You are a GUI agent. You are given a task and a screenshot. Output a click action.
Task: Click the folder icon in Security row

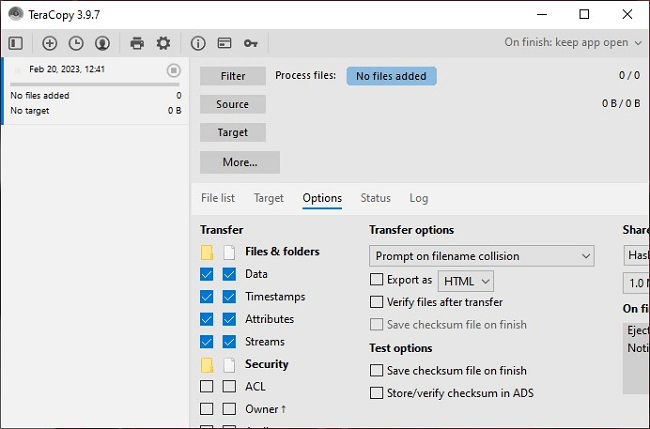pyautogui.click(x=207, y=365)
